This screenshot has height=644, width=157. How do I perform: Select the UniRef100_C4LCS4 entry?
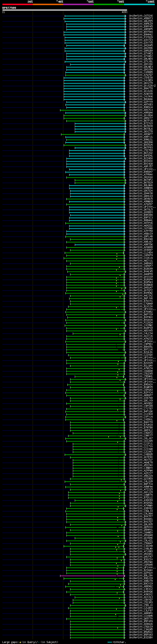tap(141, 333)
